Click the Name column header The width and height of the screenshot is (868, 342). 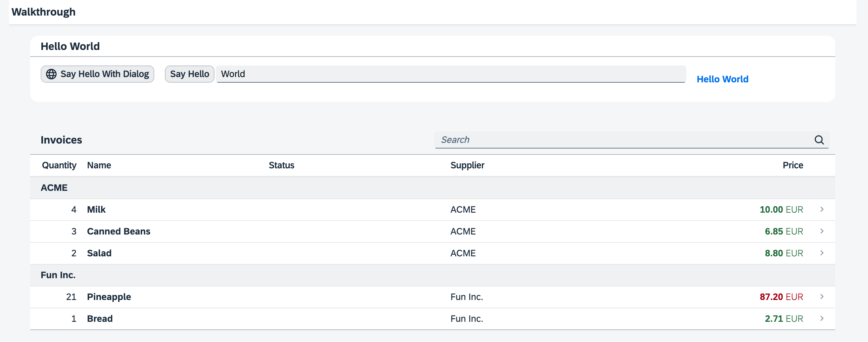pyautogui.click(x=99, y=165)
